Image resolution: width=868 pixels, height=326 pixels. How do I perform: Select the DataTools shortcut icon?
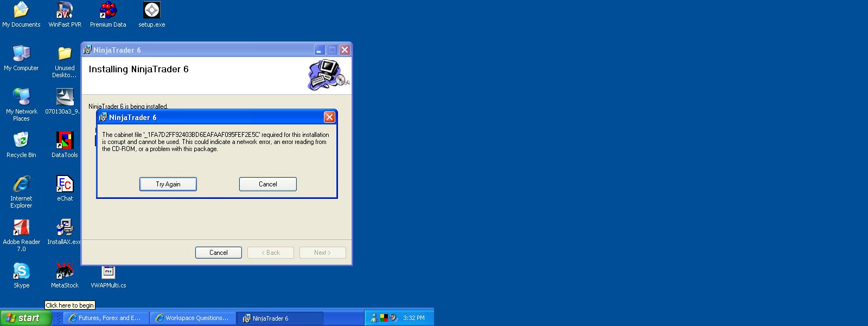point(65,145)
